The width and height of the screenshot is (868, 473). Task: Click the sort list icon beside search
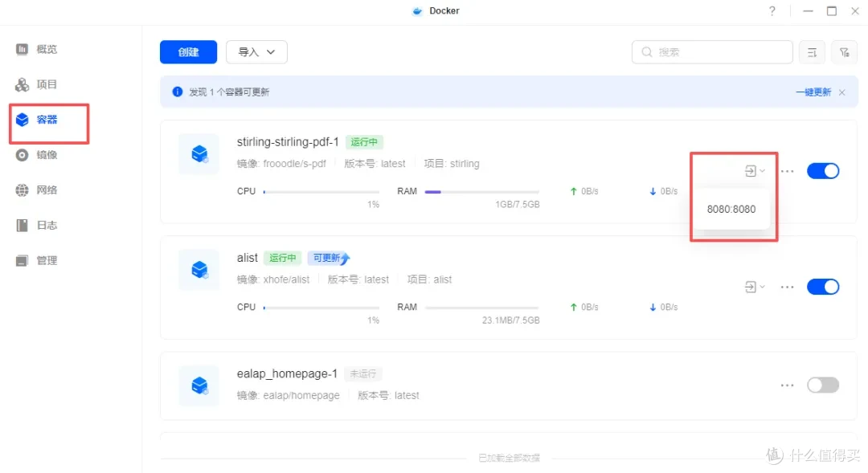(812, 52)
